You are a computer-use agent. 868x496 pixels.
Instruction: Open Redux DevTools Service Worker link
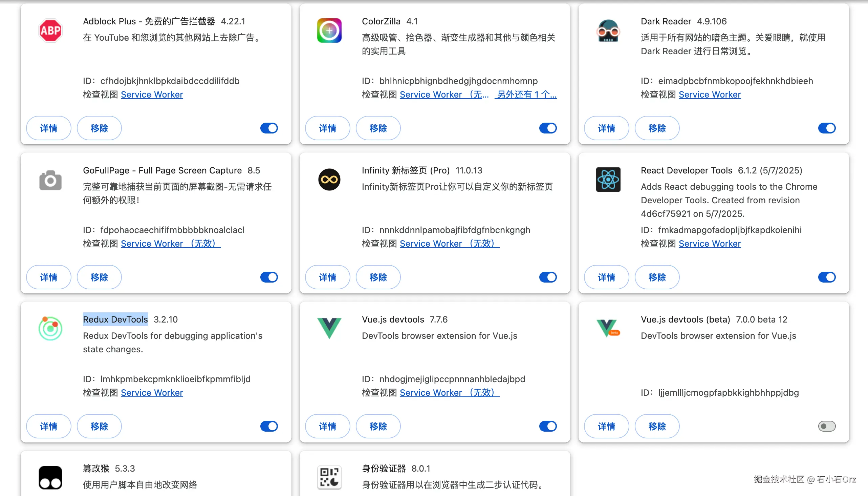[x=152, y=392]
